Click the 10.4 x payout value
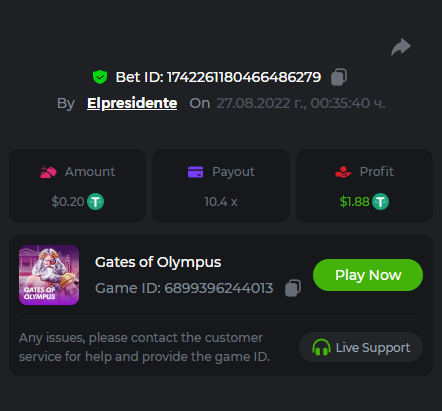This screenshot has width=442, height=411. pos(221,202)
